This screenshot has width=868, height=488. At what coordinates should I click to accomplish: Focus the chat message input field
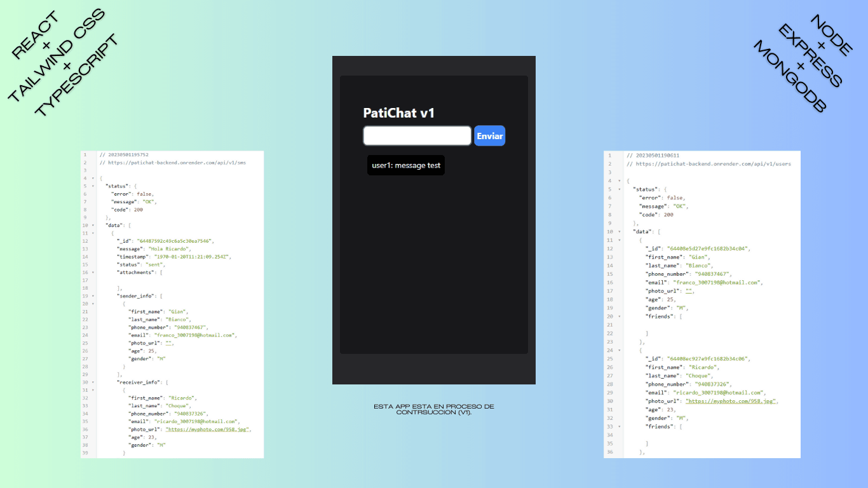pyautogui.click(x=417, y=136)
